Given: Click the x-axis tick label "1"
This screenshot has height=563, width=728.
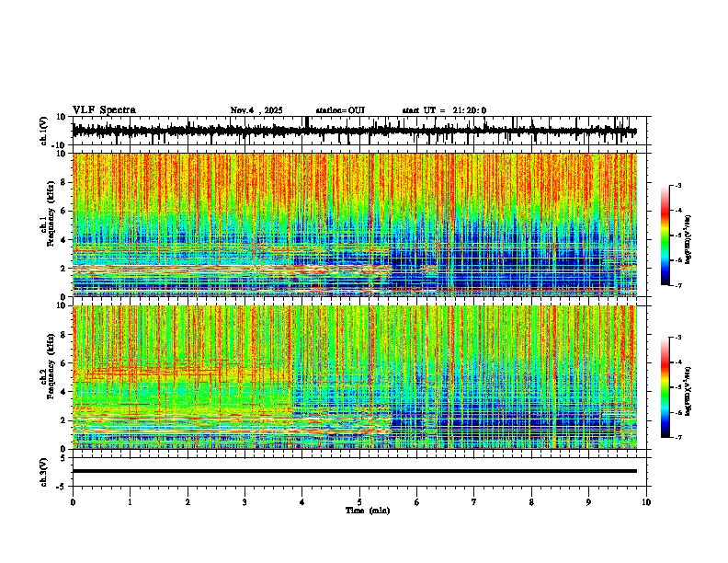Looking at the screenshot, I should point(130,502).
